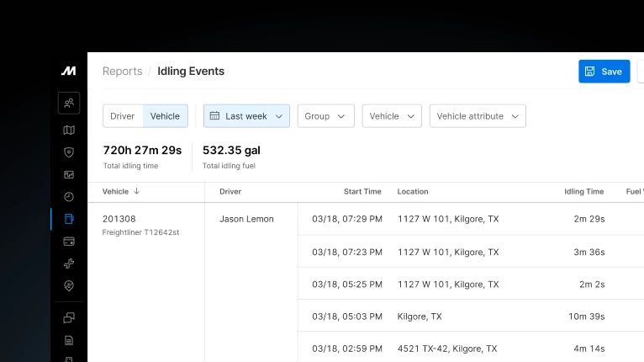This screenshot has width=644, height=362.
Task: Expand the Group filter dropdown
Action: click(x=325, y=116)
